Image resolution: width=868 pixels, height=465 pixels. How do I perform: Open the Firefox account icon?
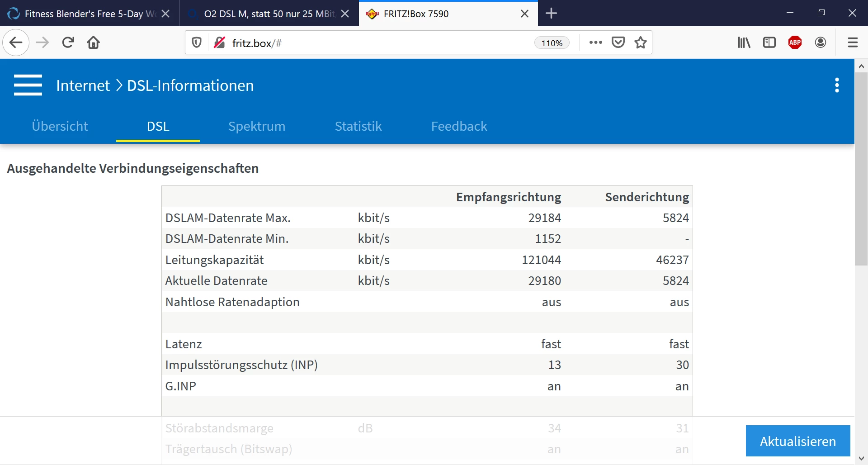[x=821, y=43]
